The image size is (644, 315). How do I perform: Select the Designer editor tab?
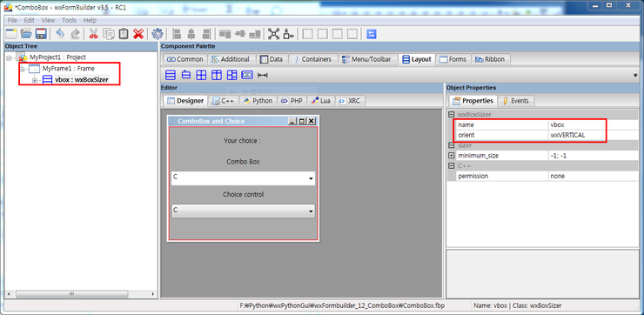[185, 101]
